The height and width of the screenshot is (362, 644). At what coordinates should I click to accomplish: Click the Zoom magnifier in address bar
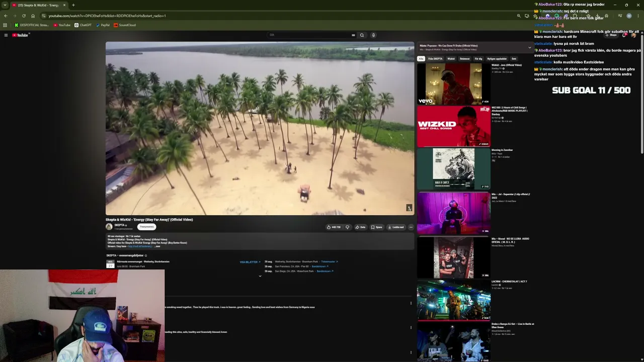pos(519,16)
